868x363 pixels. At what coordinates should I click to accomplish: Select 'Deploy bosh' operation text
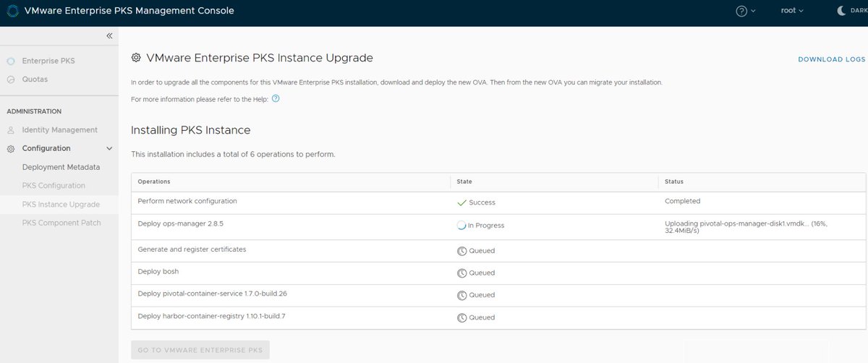point(158,271)
